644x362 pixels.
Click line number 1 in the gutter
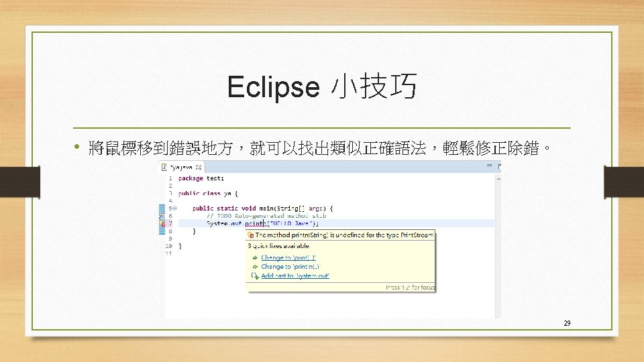[170, 178]
